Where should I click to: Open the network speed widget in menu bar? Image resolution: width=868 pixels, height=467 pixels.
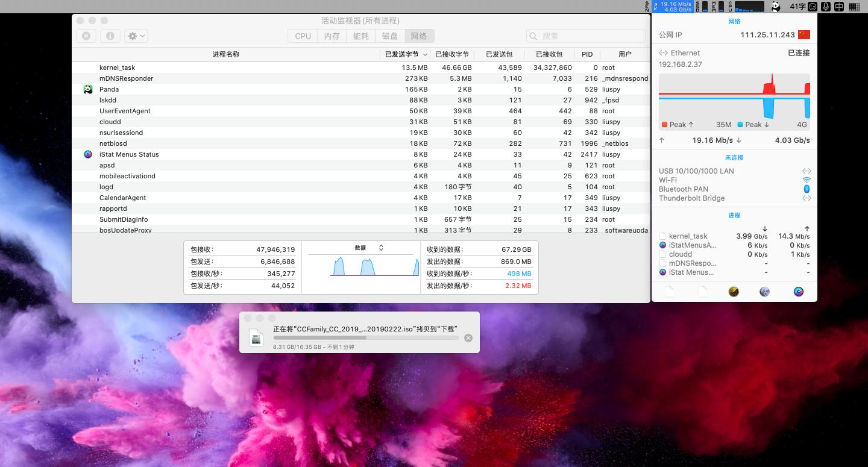pos(675,7)
